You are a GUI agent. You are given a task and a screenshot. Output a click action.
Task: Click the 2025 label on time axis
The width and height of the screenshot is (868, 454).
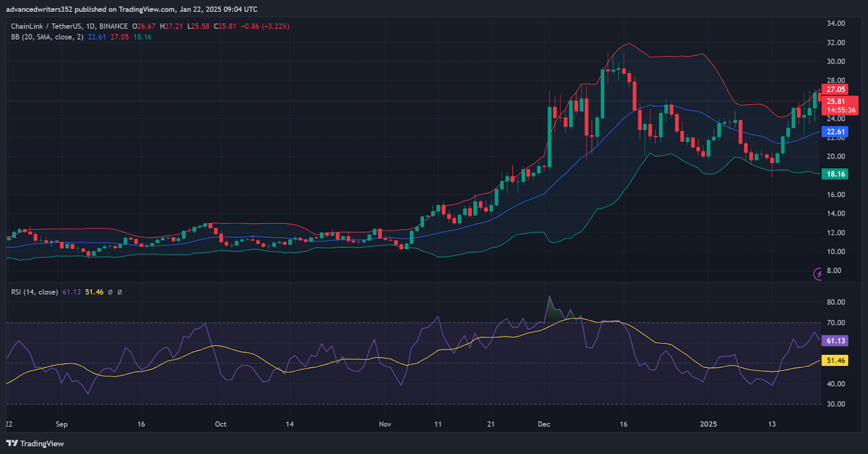point(709,424)
